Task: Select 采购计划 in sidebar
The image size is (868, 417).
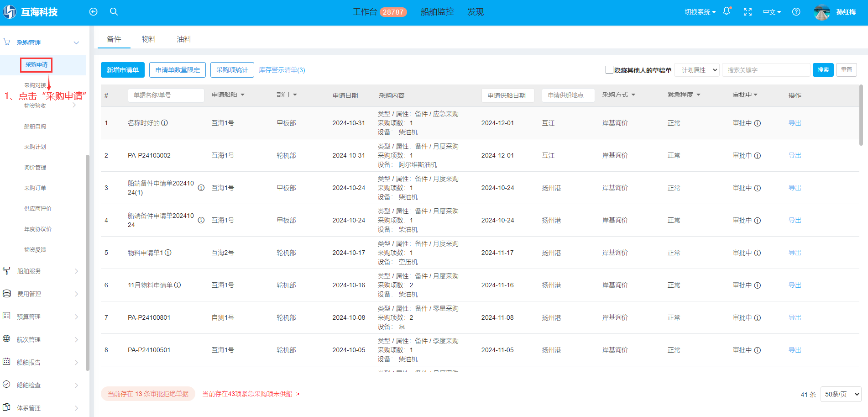Action: [x=35, y=147]
